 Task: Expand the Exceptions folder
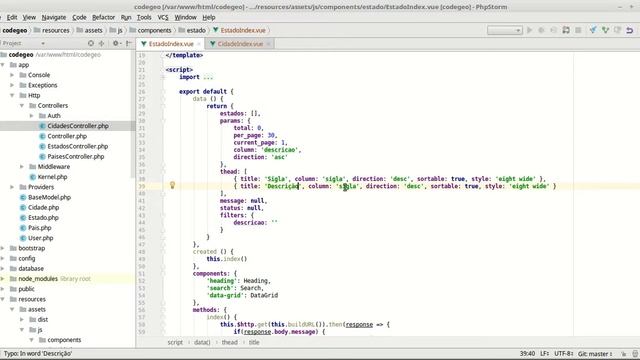tap(12, 85)
